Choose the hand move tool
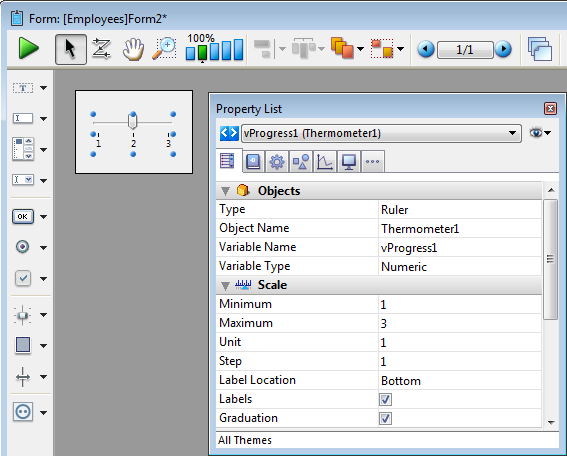This screenshot has height=456, width=567. tap(133, 49)
